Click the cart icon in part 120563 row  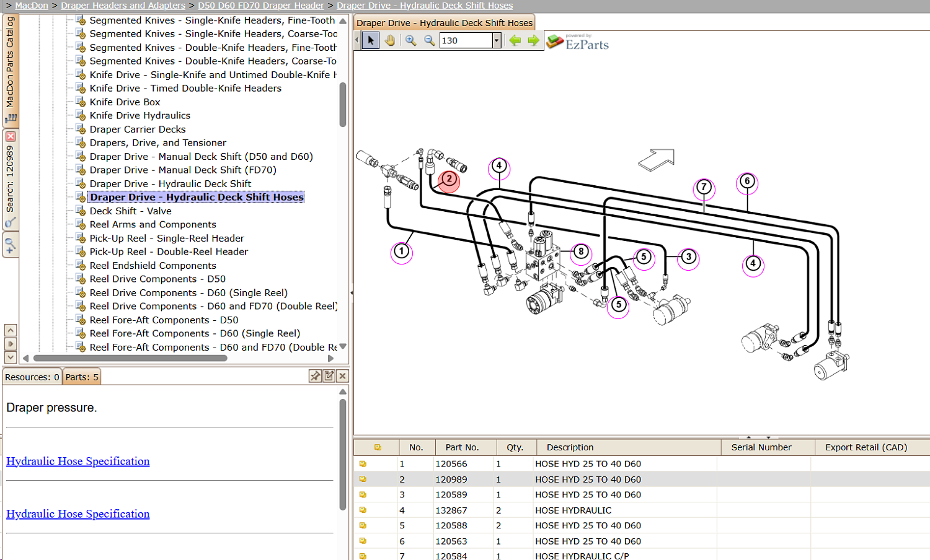tap(363, 541)
